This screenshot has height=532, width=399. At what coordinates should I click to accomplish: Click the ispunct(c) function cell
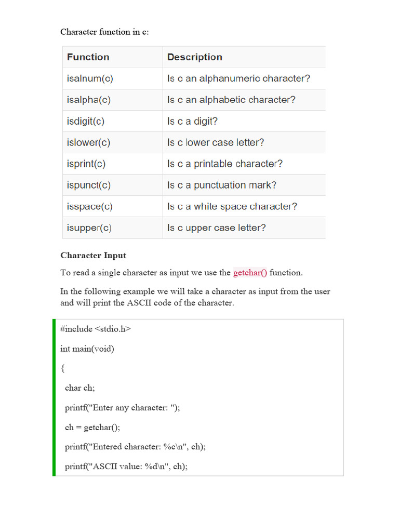click(89, 185)
